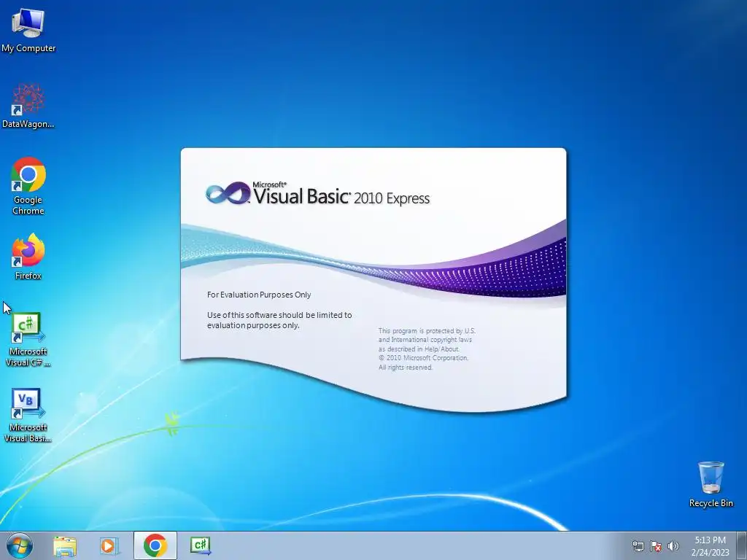Select the Google Chrome desktop shortcut
The width and height of the screenshot is (747, 560).
(28, 186)
